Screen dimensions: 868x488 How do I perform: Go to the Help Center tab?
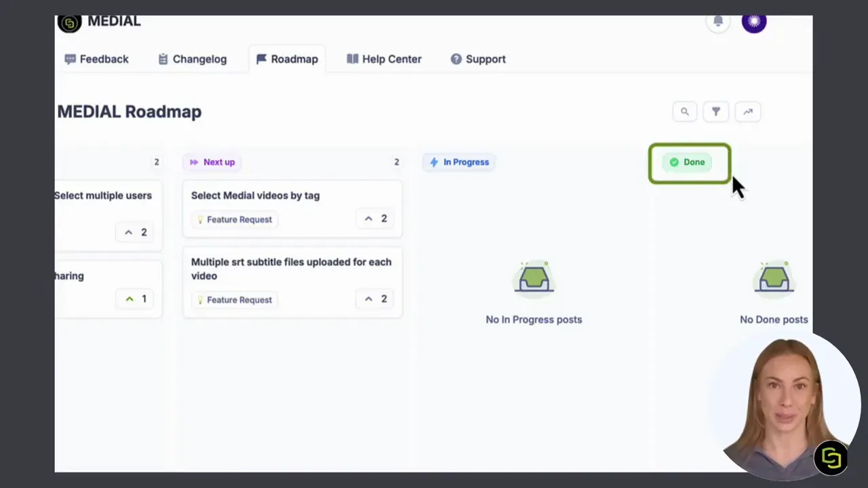pyautogui.click(x=384, y=59)
